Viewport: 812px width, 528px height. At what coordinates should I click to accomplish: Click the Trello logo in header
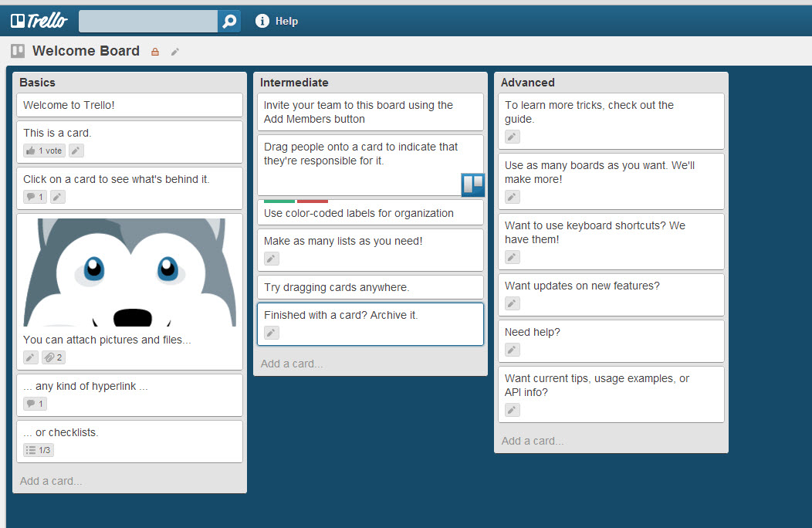[39, 21]
